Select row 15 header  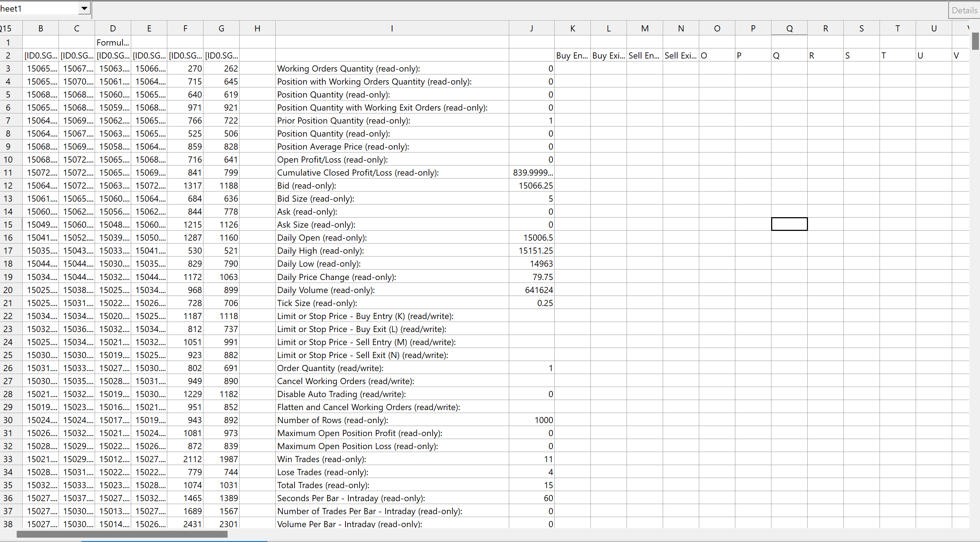8,224
